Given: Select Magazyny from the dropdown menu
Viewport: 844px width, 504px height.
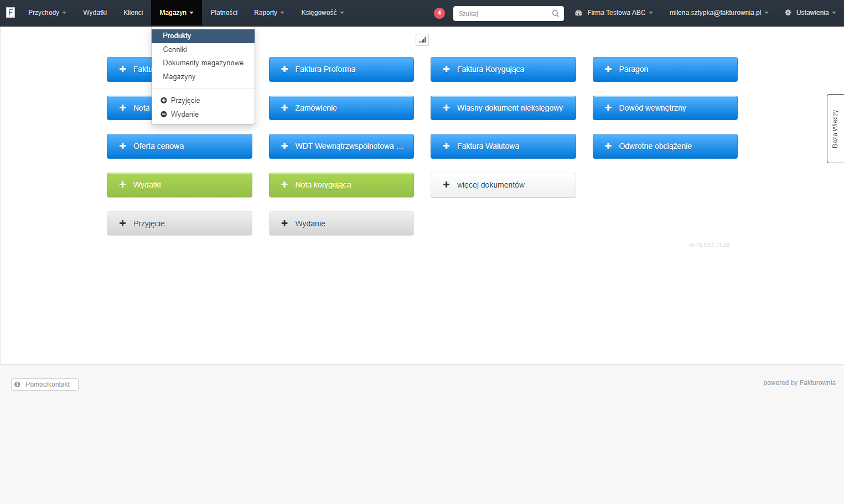Looking at the screenshot, I should pos(203,77).
